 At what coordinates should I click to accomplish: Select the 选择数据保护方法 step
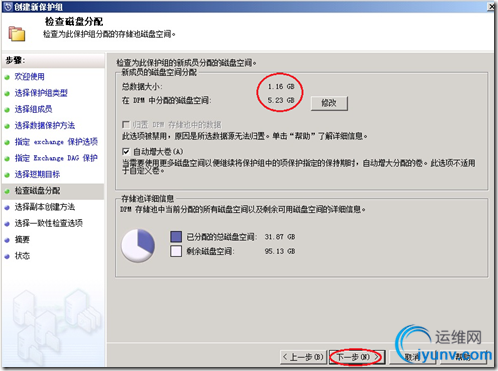click(45, 126)
